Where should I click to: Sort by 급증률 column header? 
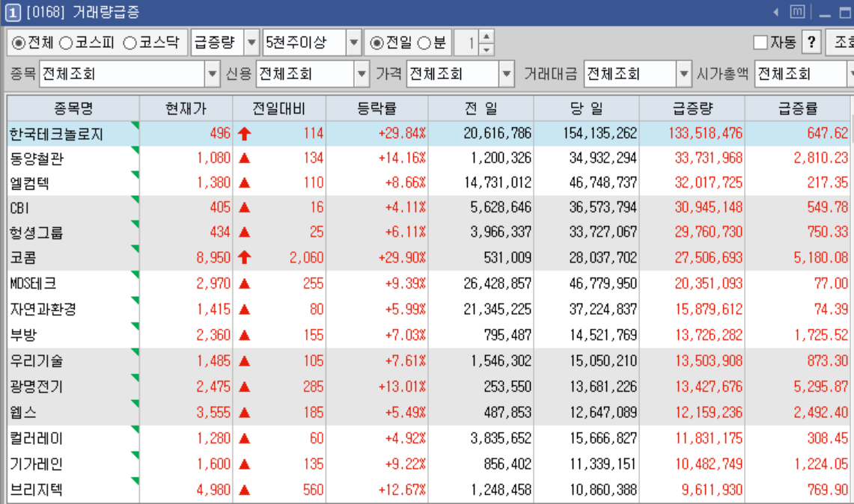click(797, 108)
